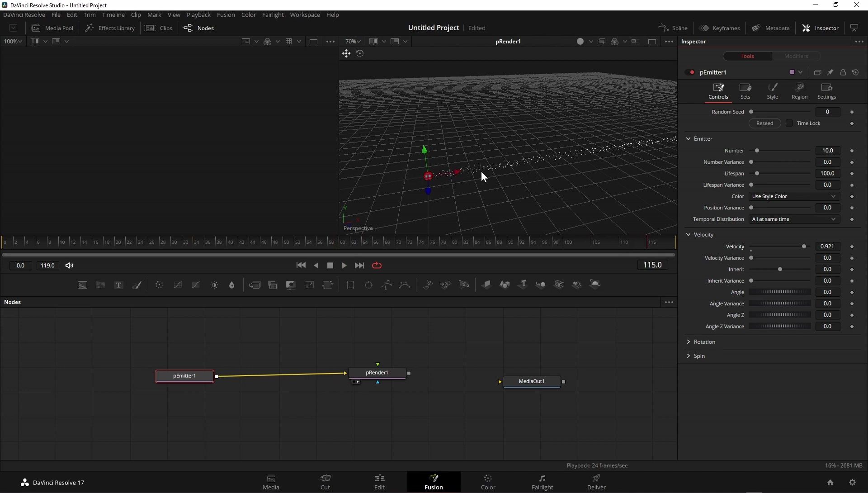Toggle Keyframes editor panel
Viewport: 868px width, 493px height.
719,28
